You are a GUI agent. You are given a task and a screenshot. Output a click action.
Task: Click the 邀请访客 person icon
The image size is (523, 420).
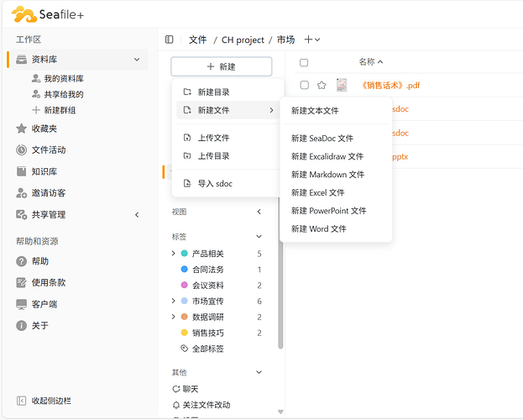click(x=21, y=193)
